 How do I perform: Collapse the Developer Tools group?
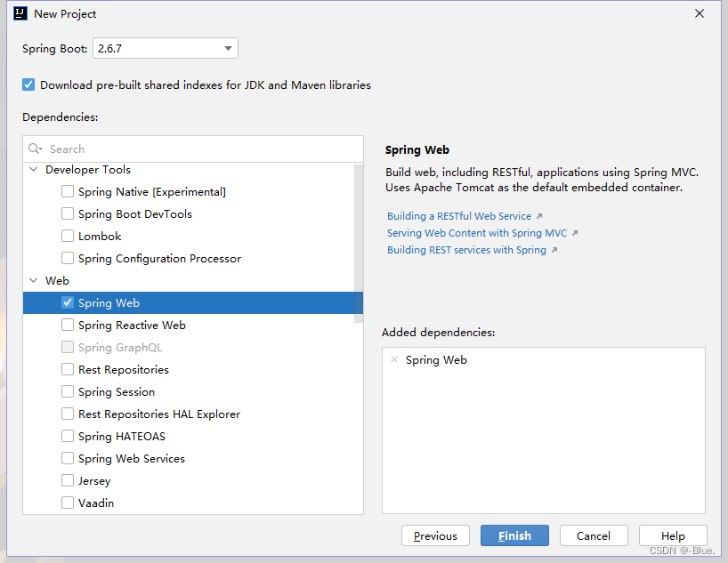[34, 169]
